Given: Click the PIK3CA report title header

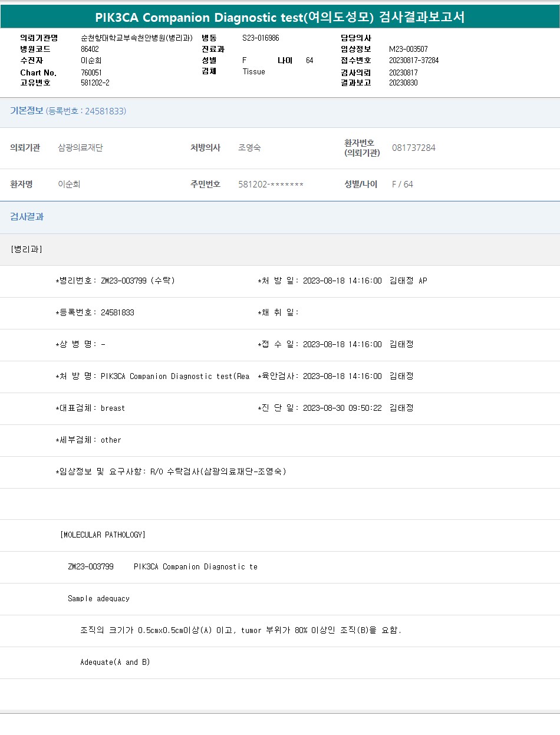Looking at the screenshot, I should pos(279,18).
